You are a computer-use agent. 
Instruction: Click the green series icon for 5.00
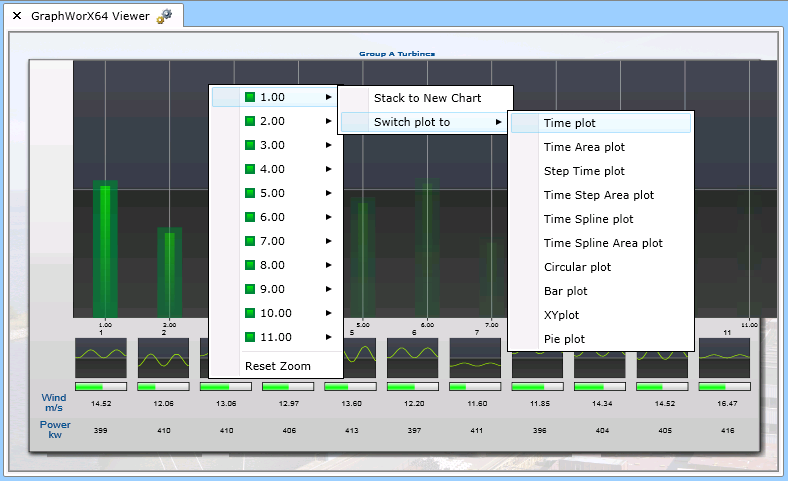pos(251,193)
